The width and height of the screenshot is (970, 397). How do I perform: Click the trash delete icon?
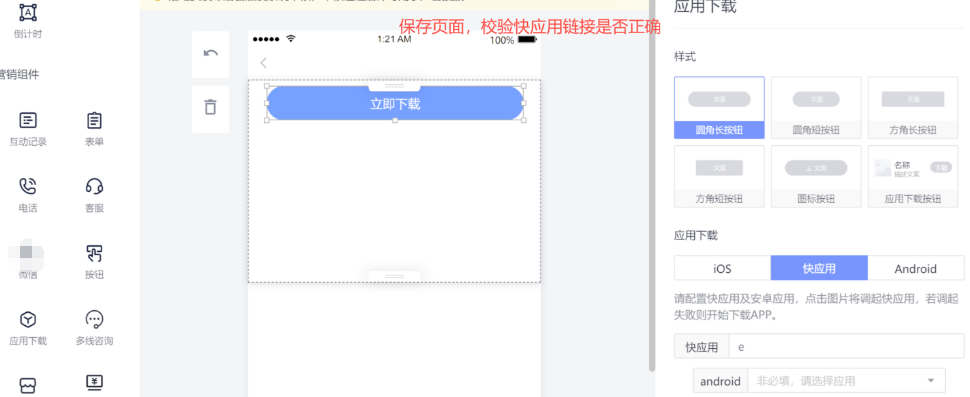[210, 107]
